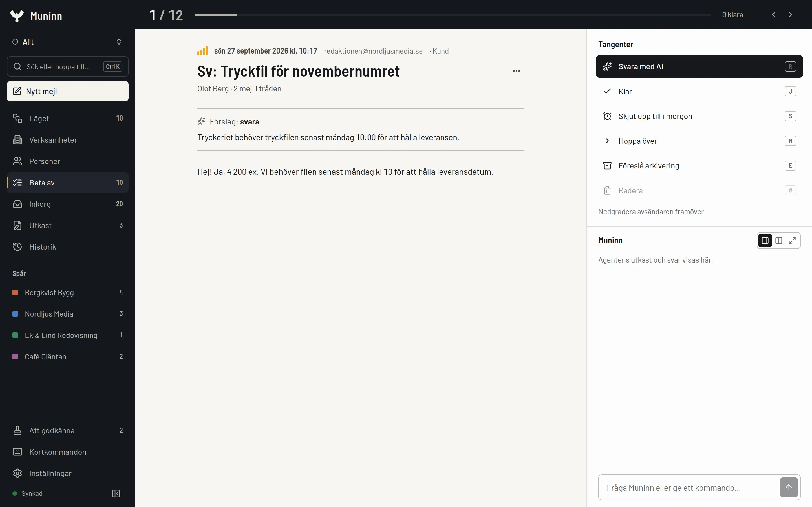Click the archive icon for Föreslå arkivering
The width and height of the screenshot is (812, 507).
click(x=607, y=166)
